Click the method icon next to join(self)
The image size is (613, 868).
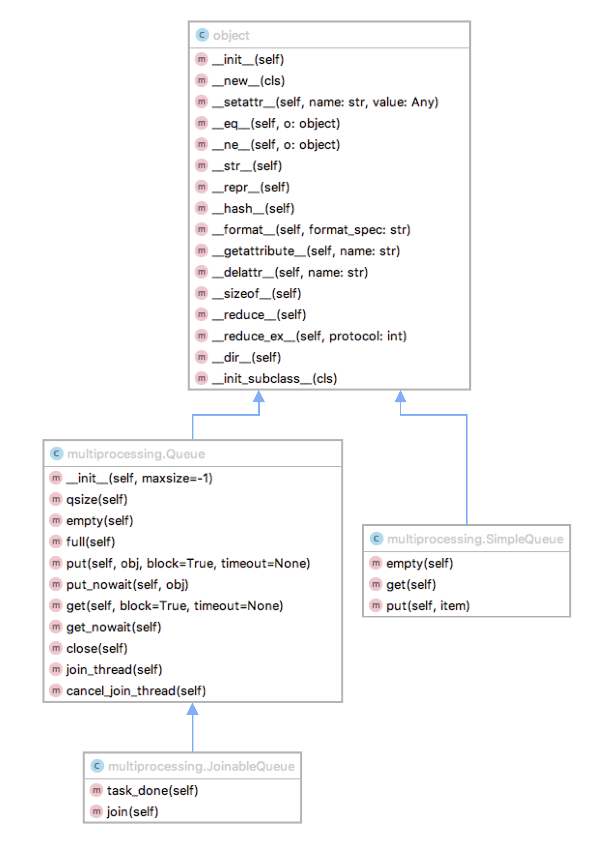pyautogui.click(x=97, y=811)
